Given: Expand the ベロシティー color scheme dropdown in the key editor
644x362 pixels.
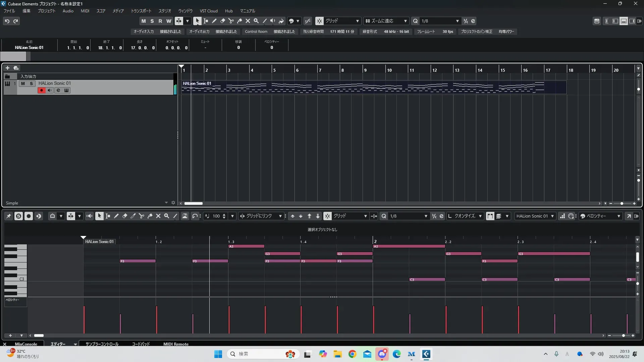Looking at the screenshot, I should [x=600, y=216].
